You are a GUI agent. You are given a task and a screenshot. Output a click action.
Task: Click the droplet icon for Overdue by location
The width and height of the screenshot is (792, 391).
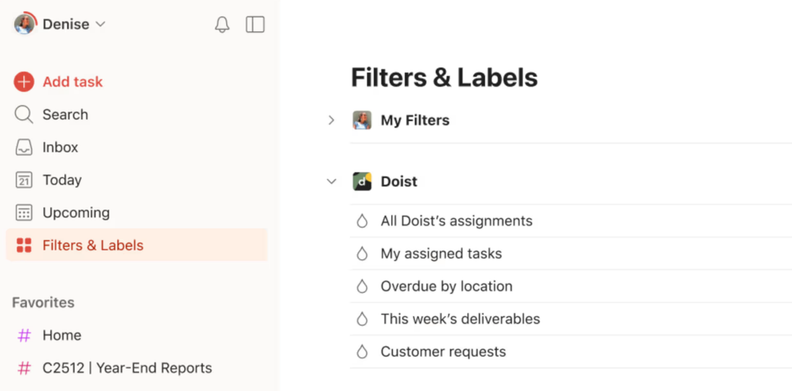click(x=362, y=286)
